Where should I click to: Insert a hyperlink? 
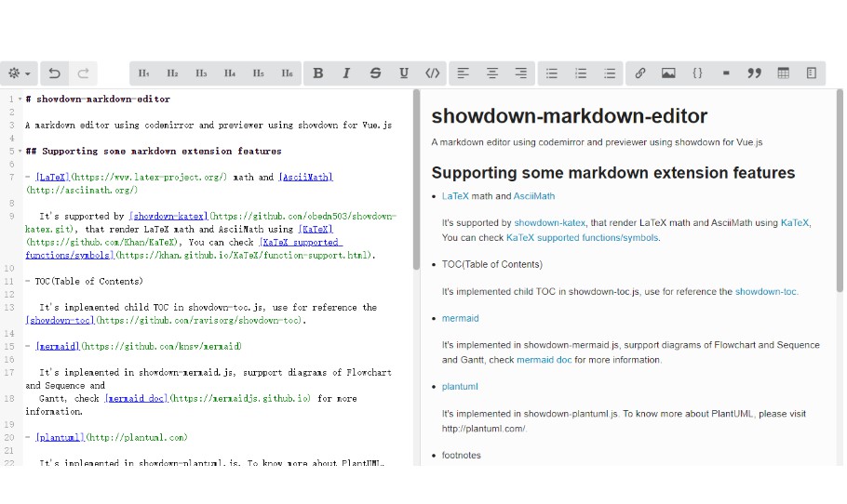[x=640, y=73]
